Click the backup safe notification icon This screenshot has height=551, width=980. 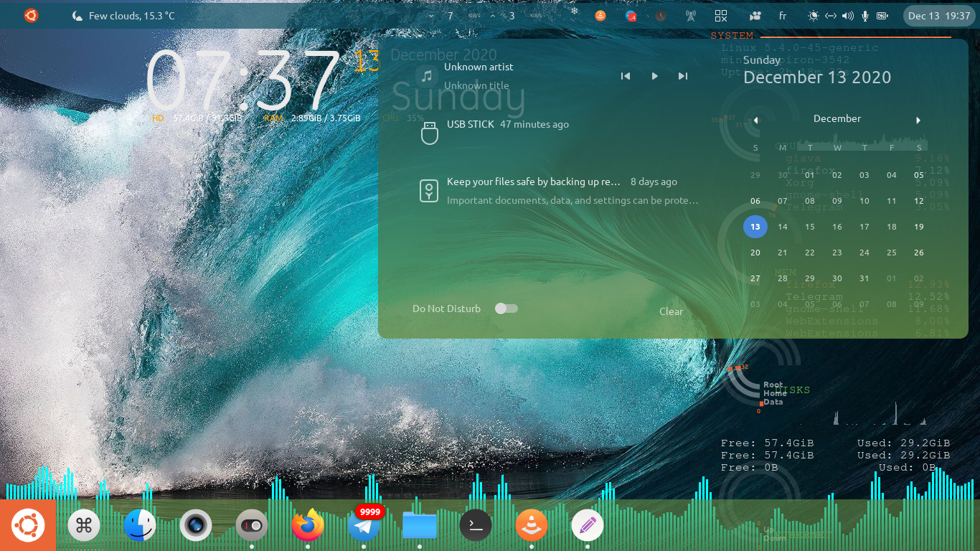pos(429,191)
